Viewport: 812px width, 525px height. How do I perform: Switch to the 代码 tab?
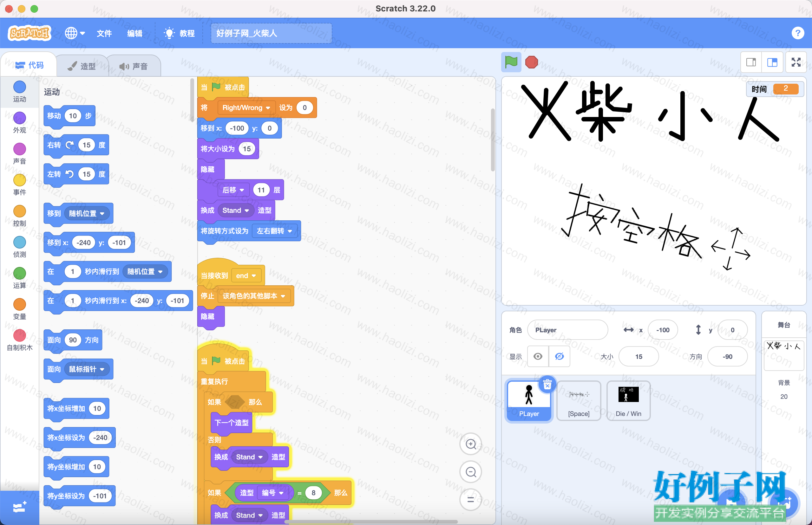point(29,65)
